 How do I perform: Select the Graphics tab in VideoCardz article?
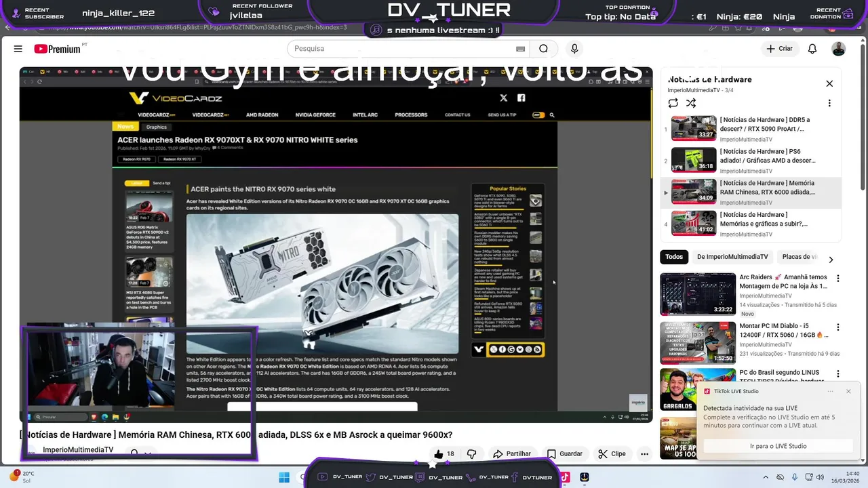point(156,127)
